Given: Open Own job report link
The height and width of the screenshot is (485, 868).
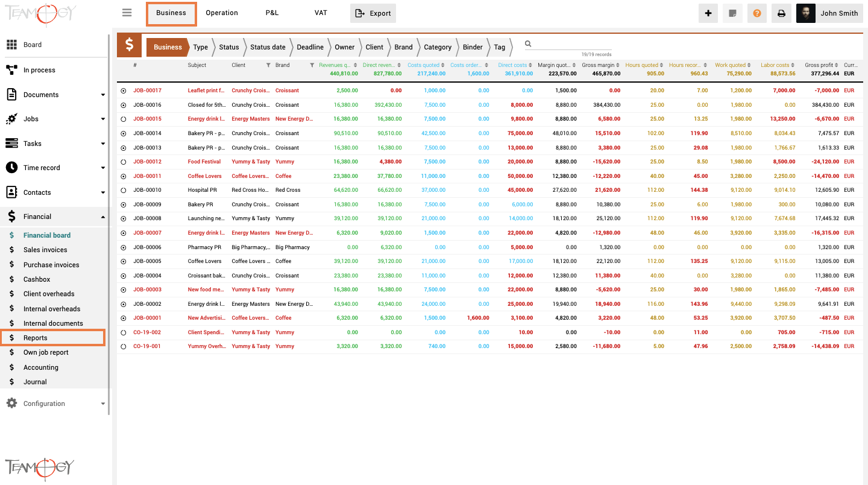Looking at the screenshot, I should [46, 352].
